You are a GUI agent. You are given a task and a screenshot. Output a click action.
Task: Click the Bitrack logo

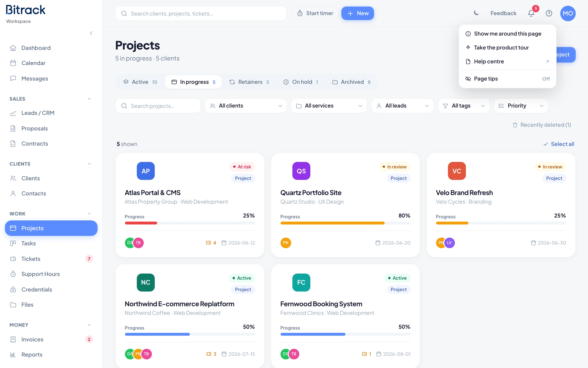coord(26,10)
